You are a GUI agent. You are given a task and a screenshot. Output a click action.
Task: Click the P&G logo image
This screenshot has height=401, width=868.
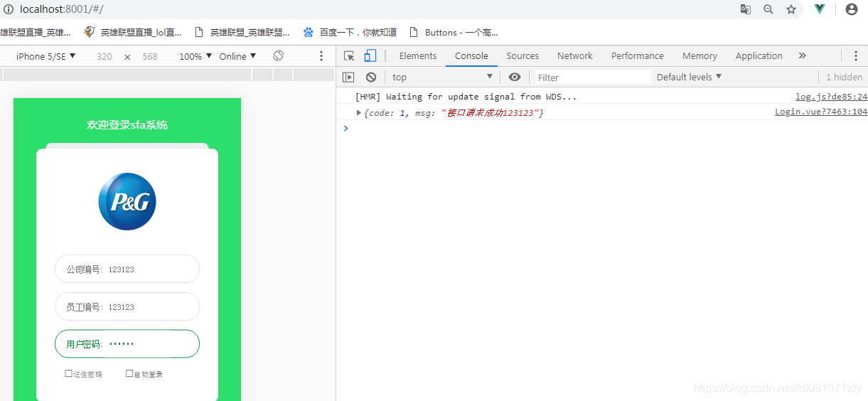click(x=127, y=201)
